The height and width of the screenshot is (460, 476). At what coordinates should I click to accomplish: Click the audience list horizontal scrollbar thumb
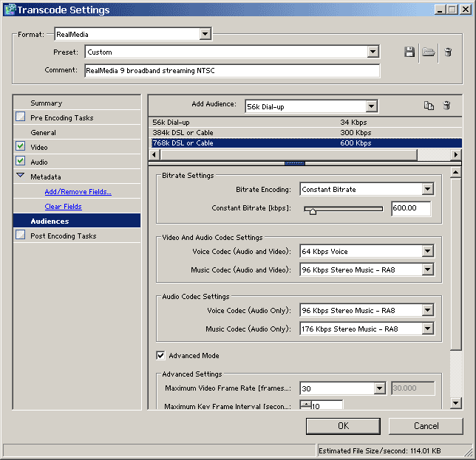(289, 154)
